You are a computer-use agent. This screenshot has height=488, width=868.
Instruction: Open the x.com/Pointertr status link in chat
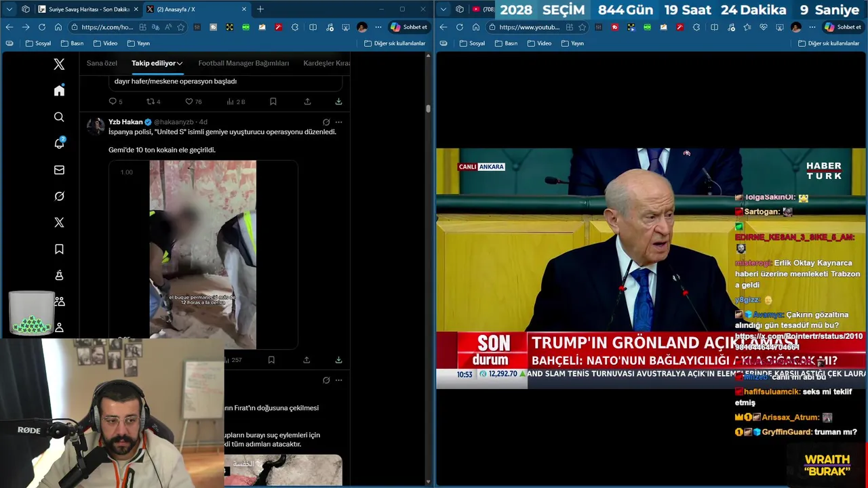tap(799, 342)
